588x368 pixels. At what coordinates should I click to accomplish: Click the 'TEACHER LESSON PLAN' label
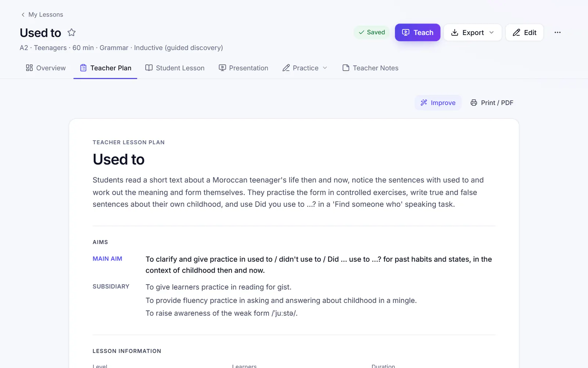[129, 142]
